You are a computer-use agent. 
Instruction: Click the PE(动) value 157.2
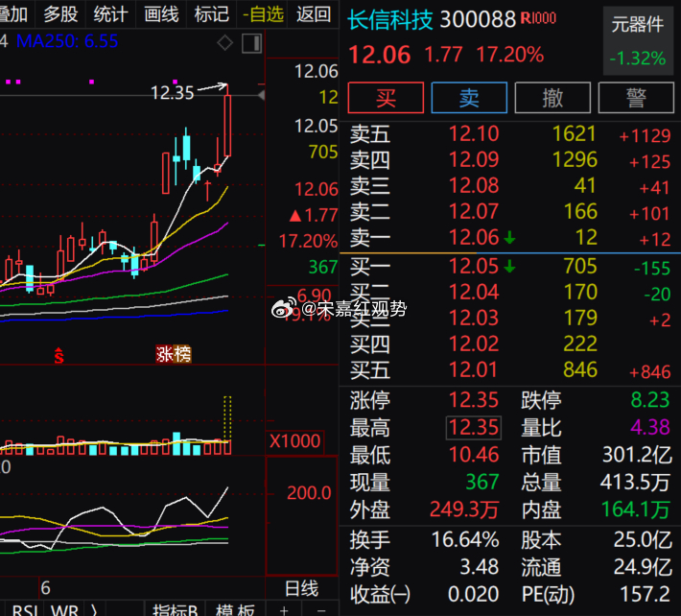click(x=646, y=594)
